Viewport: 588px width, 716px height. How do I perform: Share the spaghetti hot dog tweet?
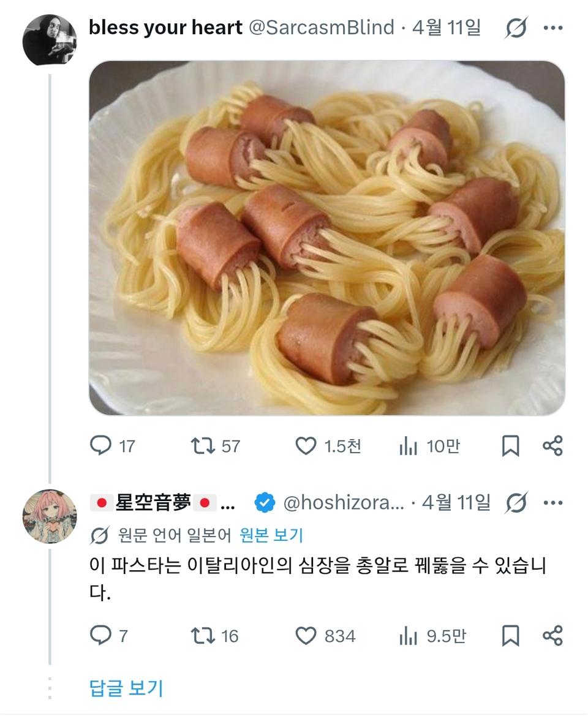(x=552, y=446)
